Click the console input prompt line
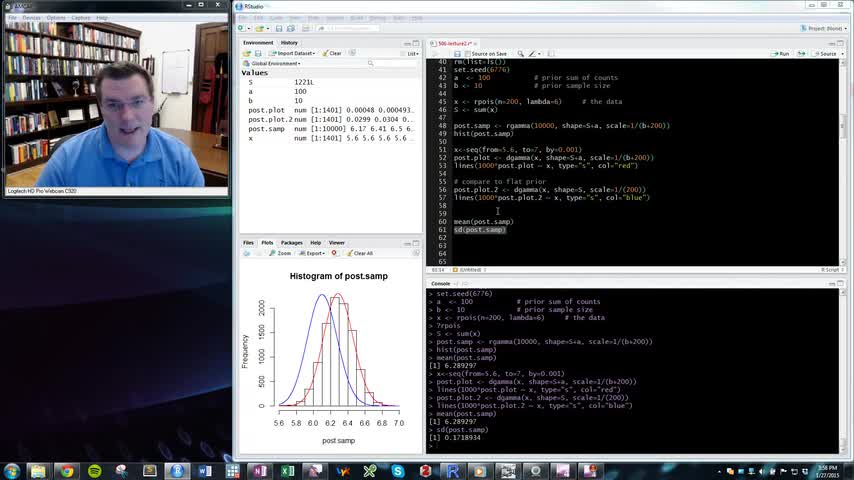 (x=632, y=446)
